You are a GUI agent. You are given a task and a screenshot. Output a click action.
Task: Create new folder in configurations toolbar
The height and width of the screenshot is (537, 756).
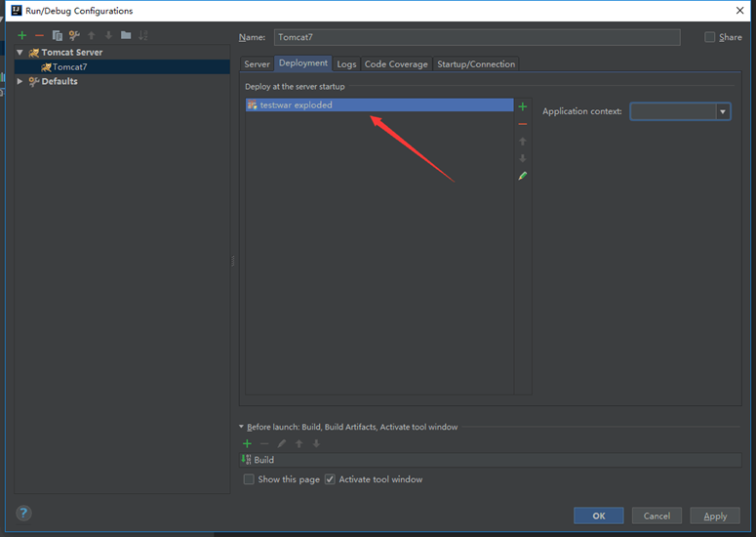click(x=126, y=35)
